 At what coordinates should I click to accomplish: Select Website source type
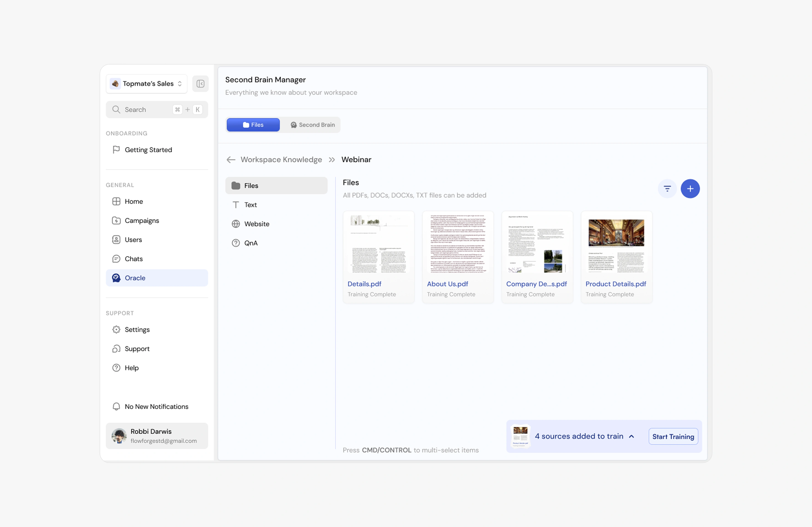[x=256, y=224]
